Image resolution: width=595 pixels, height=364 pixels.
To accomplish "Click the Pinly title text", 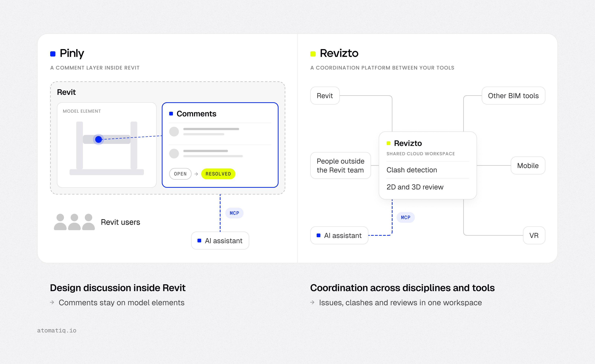I will 72,53.
